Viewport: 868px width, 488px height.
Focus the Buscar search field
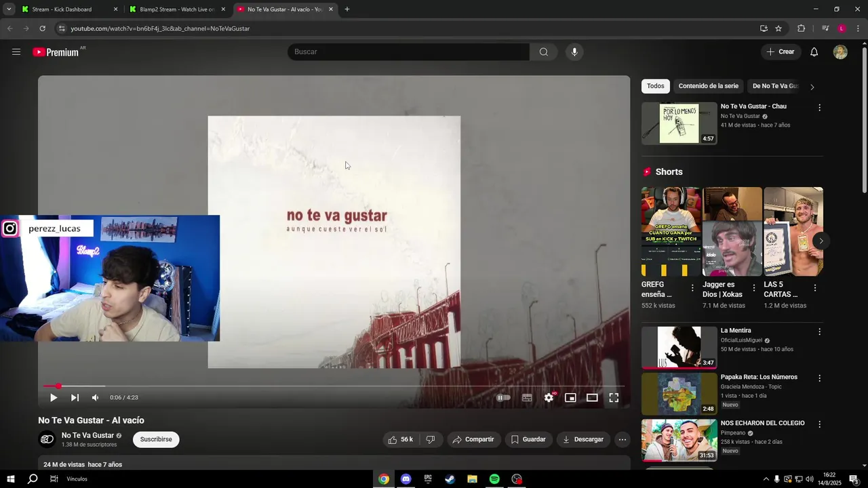pos(408,52)
